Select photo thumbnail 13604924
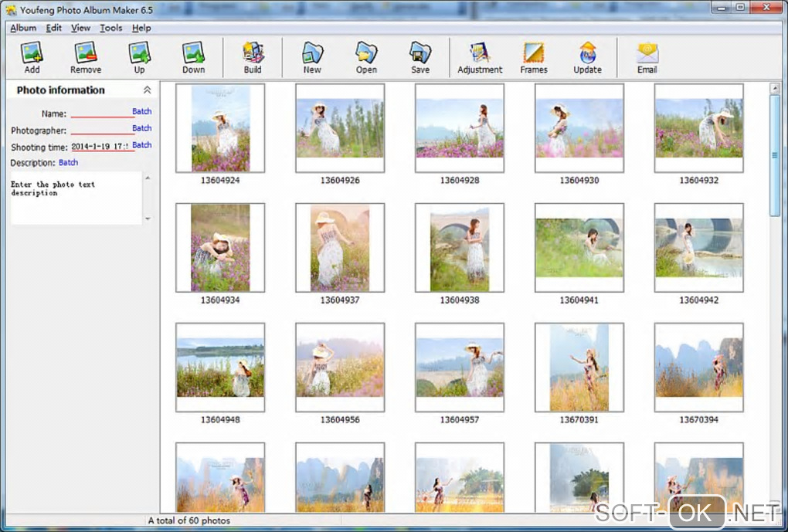 click(220, 128)
